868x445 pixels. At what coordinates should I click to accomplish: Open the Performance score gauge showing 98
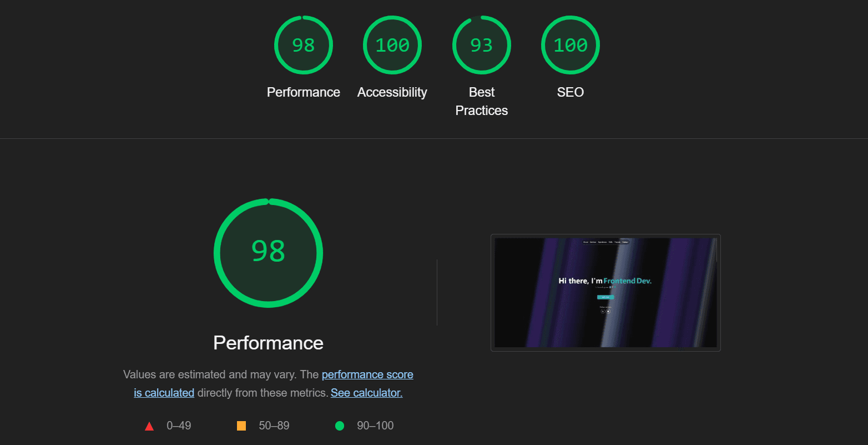tap(304, 45)
